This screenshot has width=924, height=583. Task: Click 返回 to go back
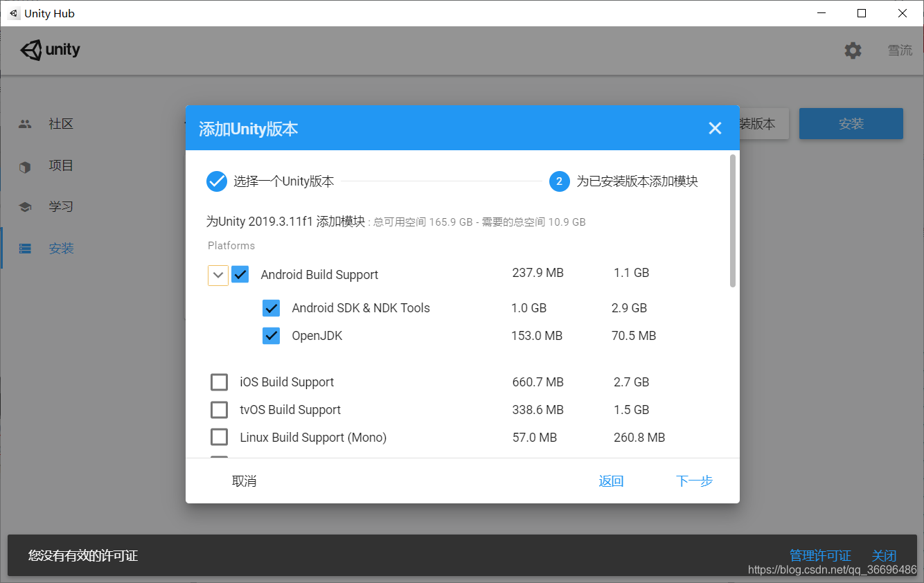pos(611,481)
